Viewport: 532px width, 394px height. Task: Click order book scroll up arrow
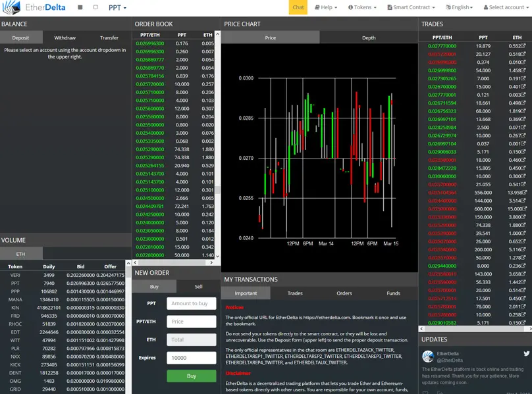[218, 34]
